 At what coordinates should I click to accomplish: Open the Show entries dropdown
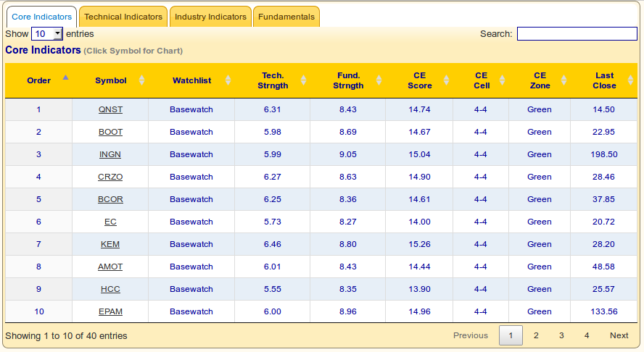point(47,33)
